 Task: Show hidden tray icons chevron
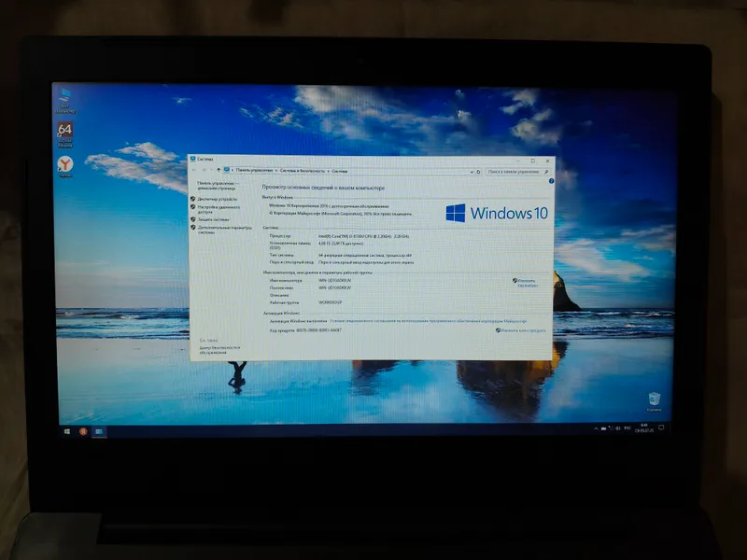click(596, 428)
